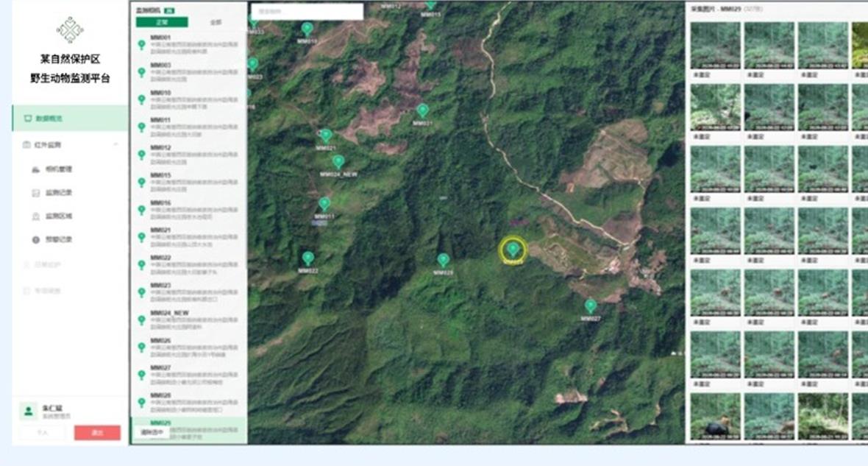The height and width of the screenshot is (466, 868).
Task: Select MM001 in the camera list
Action: coord(188,44)
